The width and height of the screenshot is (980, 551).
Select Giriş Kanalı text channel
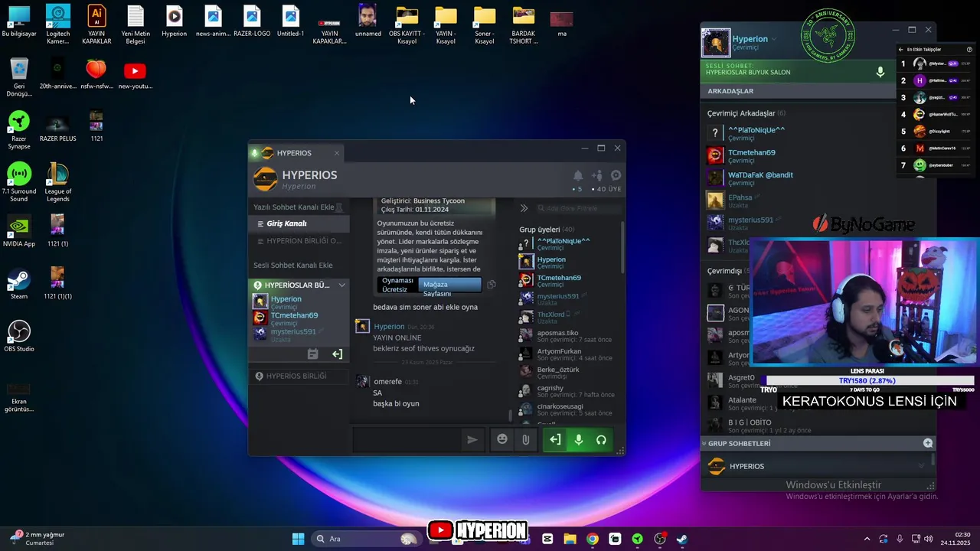299,223
